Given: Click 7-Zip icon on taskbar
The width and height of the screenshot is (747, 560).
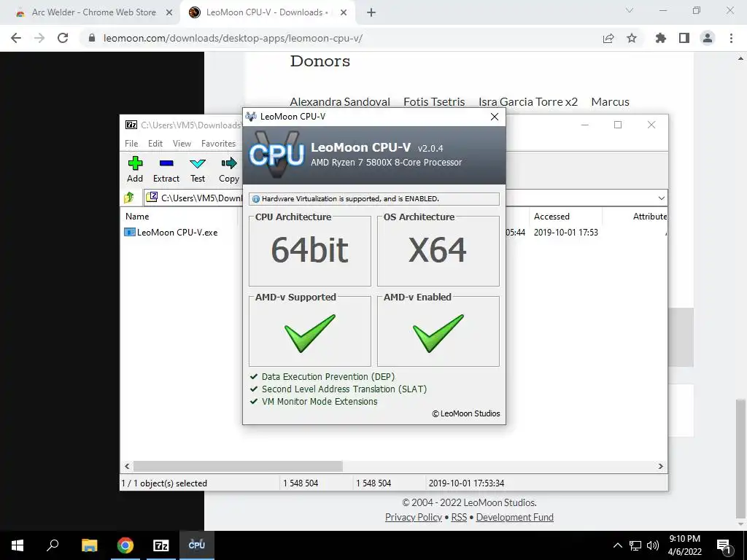Looking at the screenshot, I should [161, 545].
